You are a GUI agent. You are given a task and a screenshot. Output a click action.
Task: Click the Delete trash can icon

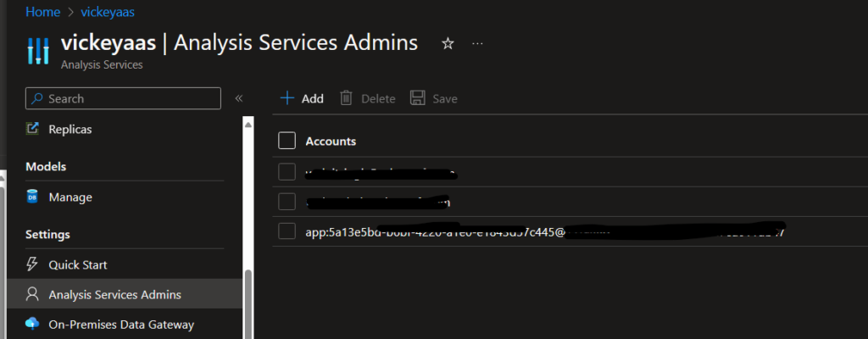[346, 98]
